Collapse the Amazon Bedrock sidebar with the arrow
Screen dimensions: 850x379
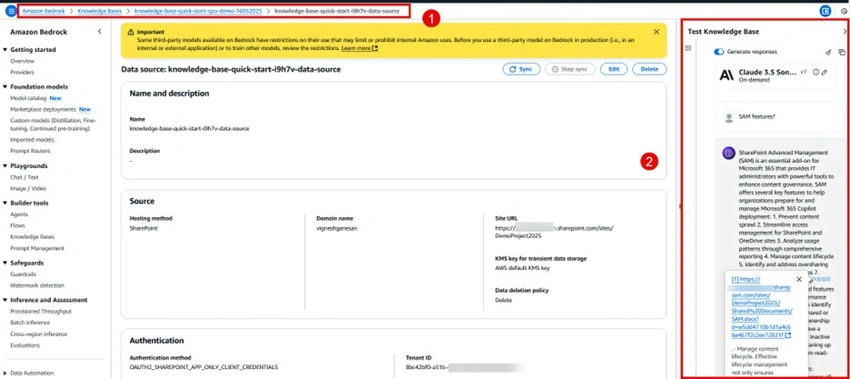point(99,32)
